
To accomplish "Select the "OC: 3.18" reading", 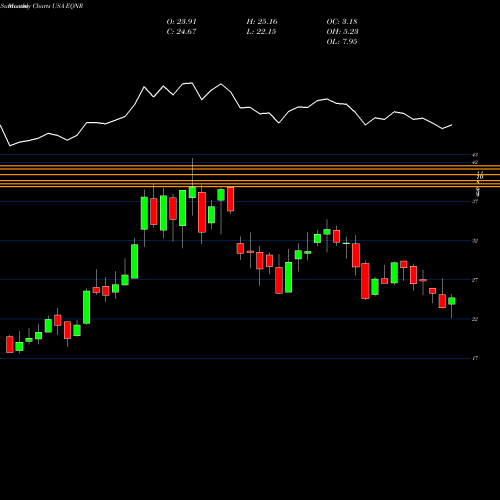I will point(342,22).
